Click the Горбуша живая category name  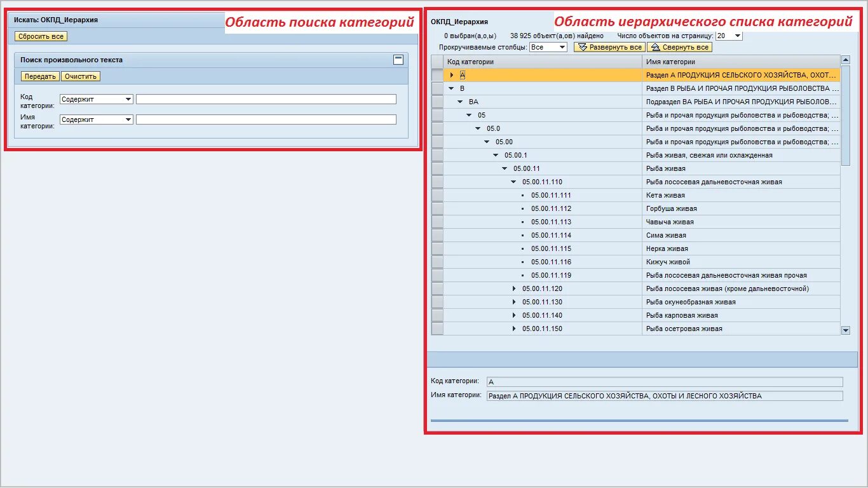[672, 208]
